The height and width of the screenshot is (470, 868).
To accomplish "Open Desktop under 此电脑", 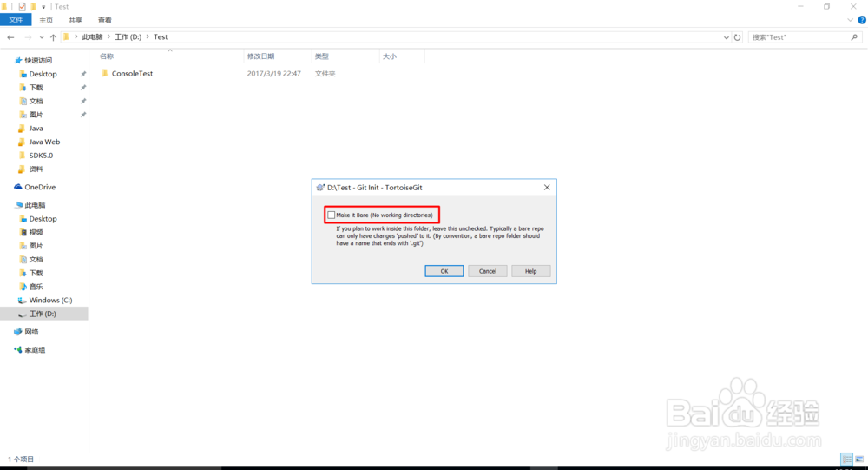I will click(x=43, y=218).
